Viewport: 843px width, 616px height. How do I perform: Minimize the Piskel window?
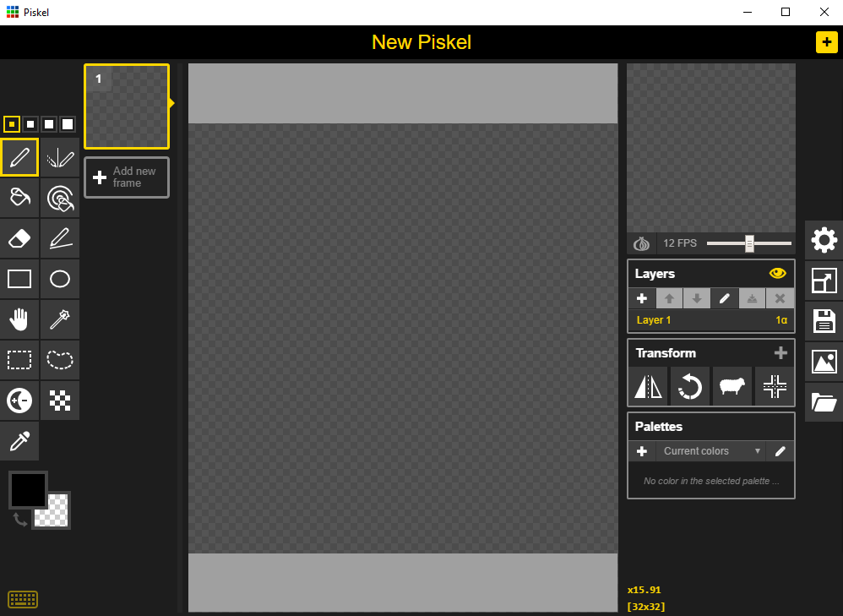pyautogui.click(x=748, y=12)
